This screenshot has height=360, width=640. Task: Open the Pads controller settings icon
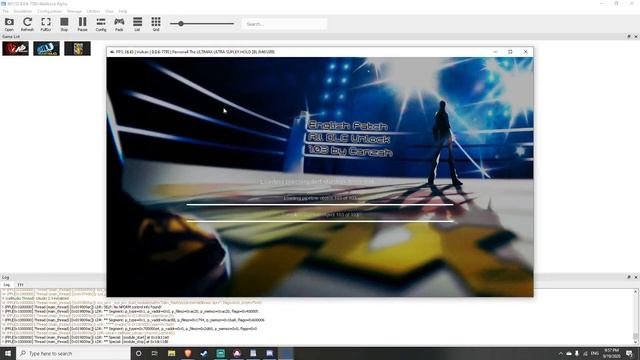119,24
